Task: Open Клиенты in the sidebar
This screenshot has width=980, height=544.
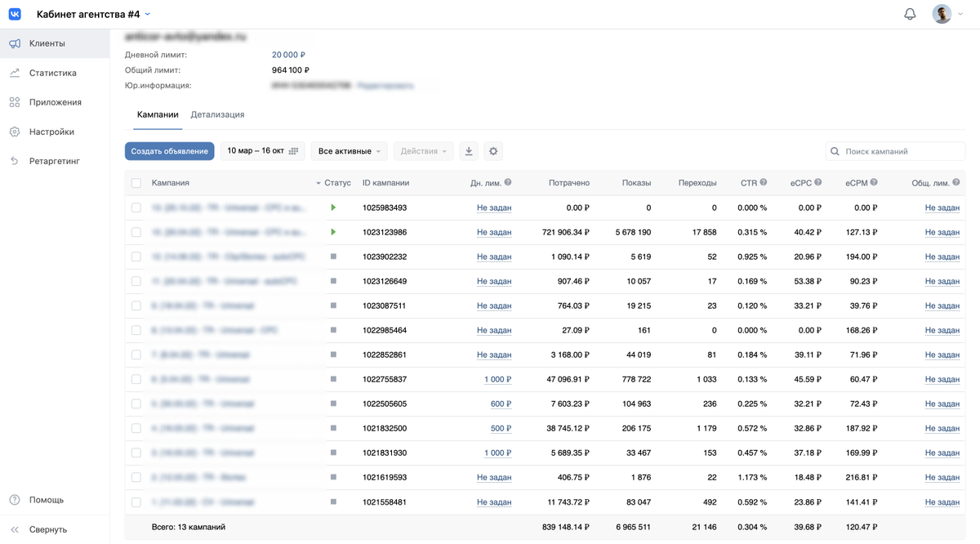Action: [55, 43]
